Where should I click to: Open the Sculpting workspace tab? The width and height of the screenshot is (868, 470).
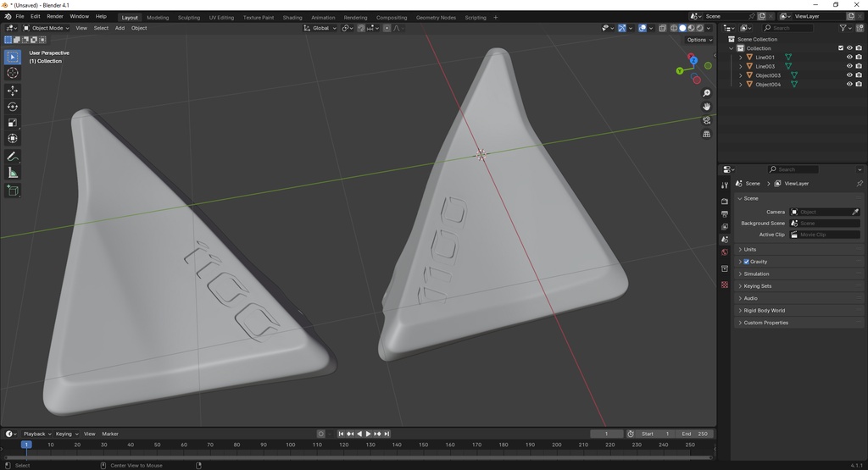(189, 17)
